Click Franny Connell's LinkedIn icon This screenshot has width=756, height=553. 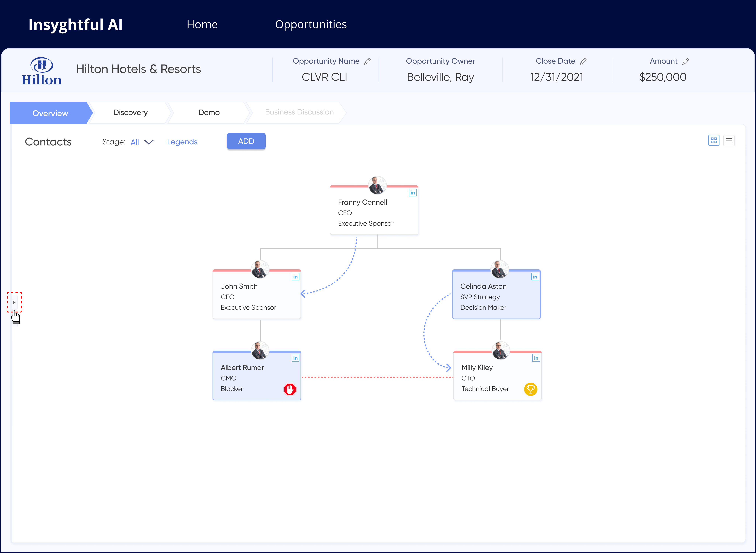tap(413, 192)
